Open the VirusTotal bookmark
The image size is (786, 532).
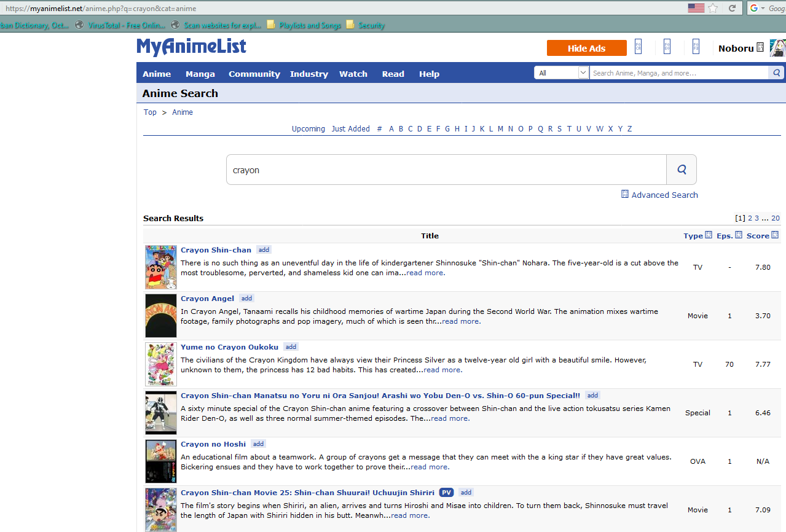pyautogui.click(x=120, y=25)
